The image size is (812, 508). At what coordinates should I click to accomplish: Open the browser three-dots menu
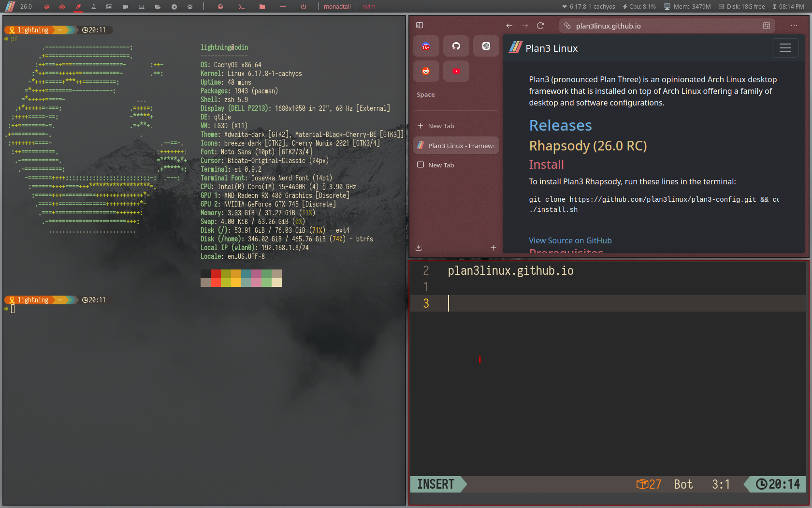pos(794,26)
